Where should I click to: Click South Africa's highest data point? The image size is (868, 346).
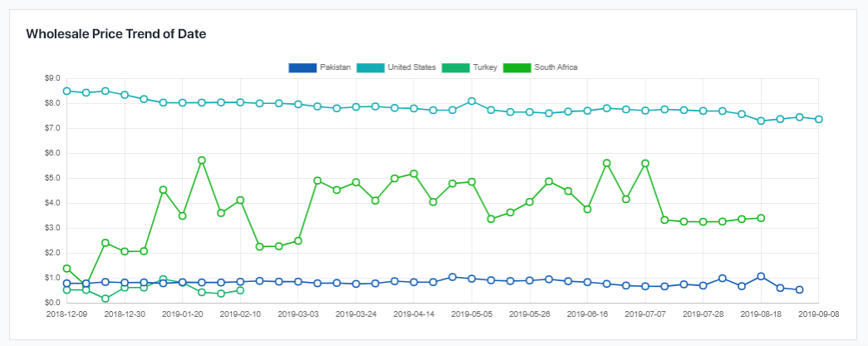point(202,161)
